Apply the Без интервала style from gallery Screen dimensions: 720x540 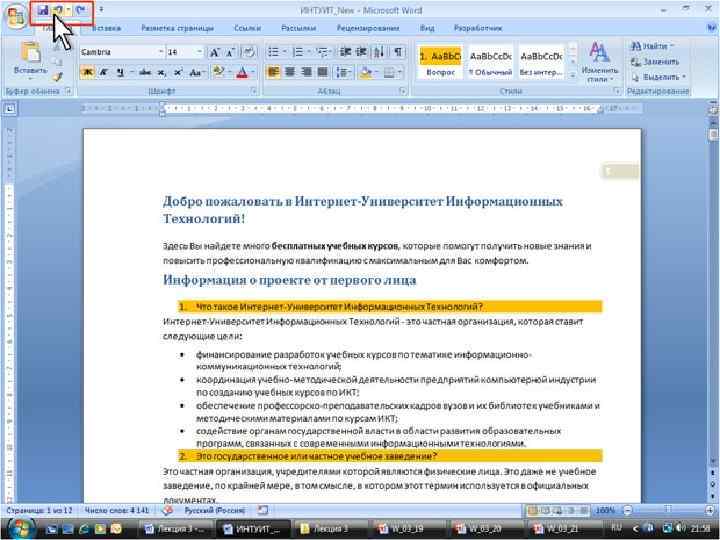pyautogui.click(x=541, y=62)
